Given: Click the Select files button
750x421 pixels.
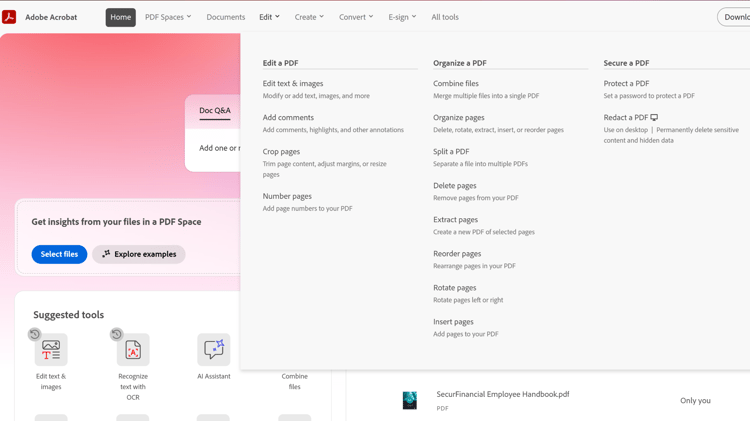Looking at the screenshot, I should [59, 254].
